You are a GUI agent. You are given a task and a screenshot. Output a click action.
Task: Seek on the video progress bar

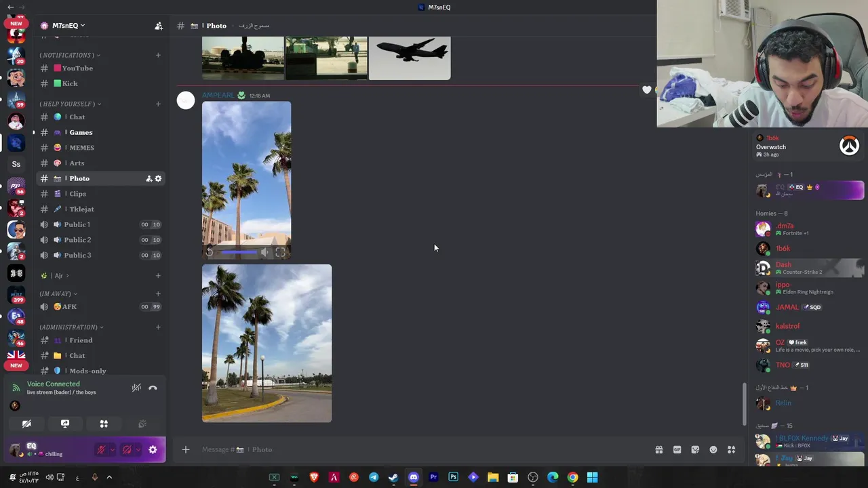tap(239, 252)
